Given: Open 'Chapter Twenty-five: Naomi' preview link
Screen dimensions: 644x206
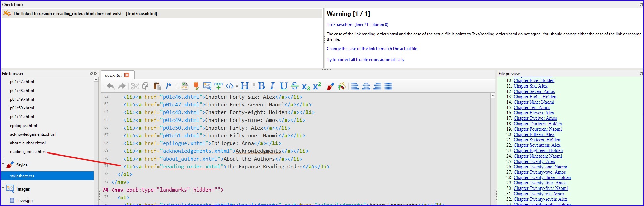Looking at the screenshot, I should pyautogui.click(x=540, y=188).
